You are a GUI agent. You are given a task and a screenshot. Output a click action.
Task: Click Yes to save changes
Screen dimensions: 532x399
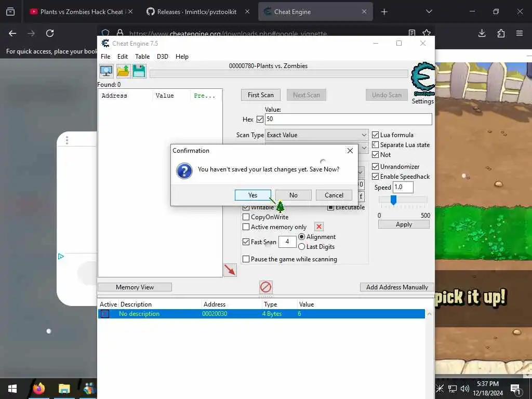click(x=253, y=195)
